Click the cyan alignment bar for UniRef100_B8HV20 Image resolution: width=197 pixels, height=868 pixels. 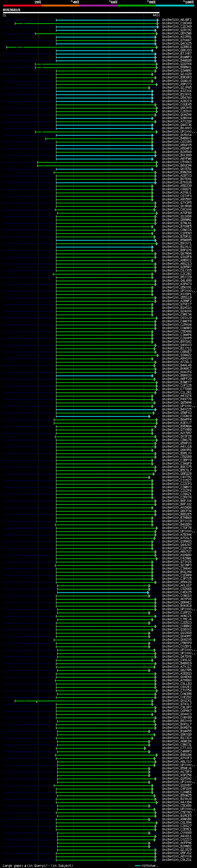(105, 375)
